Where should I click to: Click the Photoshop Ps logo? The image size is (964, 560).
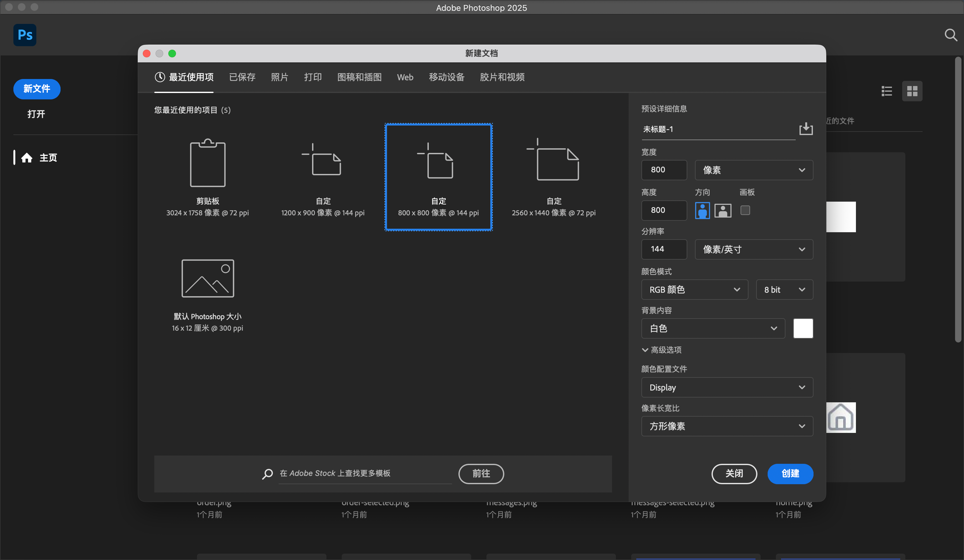pos(25,35)
